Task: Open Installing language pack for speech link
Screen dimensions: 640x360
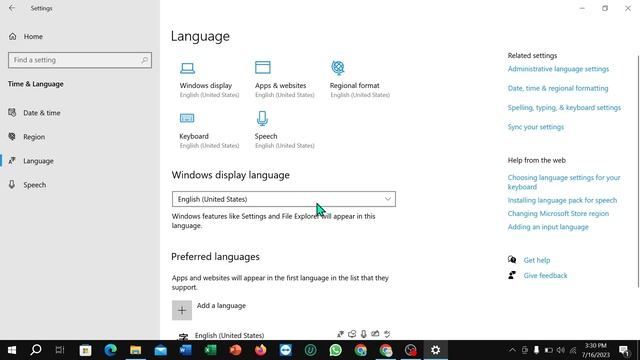Action: [x=562, y=200]
